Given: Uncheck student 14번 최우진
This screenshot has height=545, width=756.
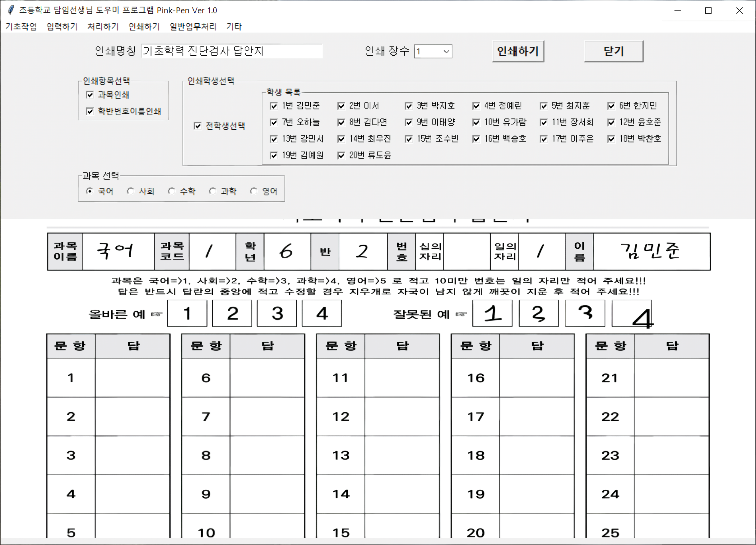Looking at the screenshot, I should pos(341,139).
